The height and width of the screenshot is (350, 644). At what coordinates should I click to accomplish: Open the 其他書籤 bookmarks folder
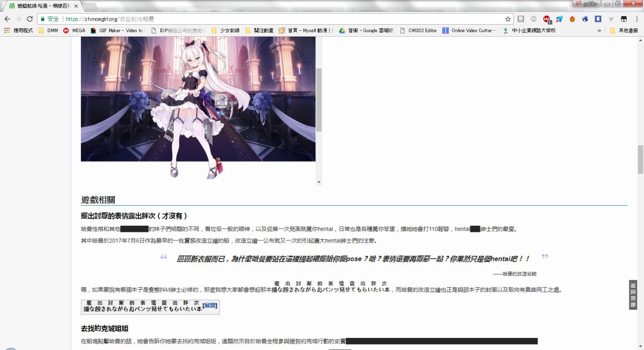[x=623, y=31]
